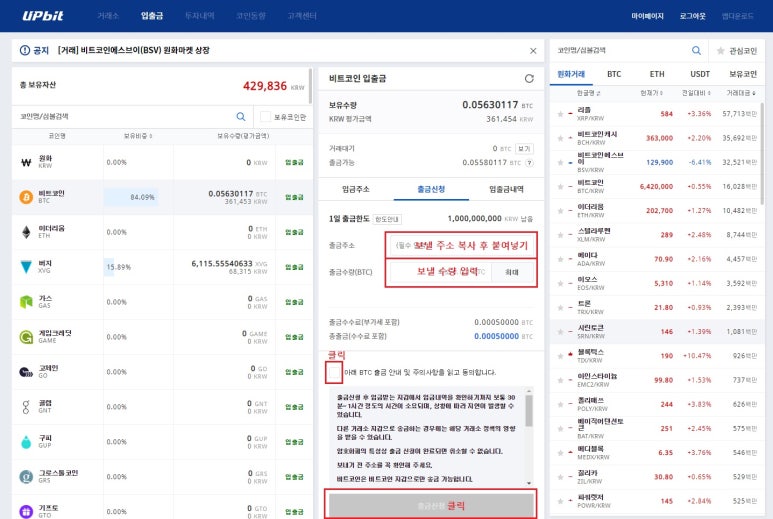773x519 pixels.
Task: Switch to the 입출금내역 tab
Action: [506, 189]
